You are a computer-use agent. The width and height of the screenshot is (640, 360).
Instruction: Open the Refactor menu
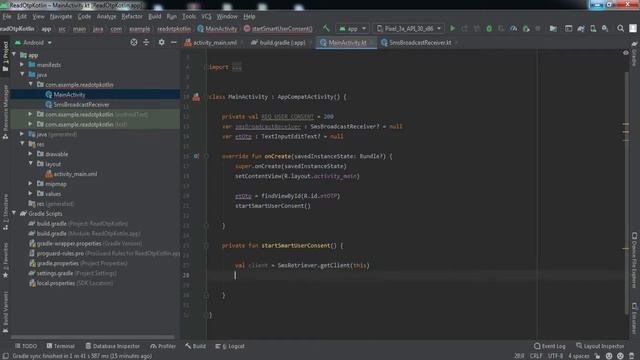tap(132, 17)
